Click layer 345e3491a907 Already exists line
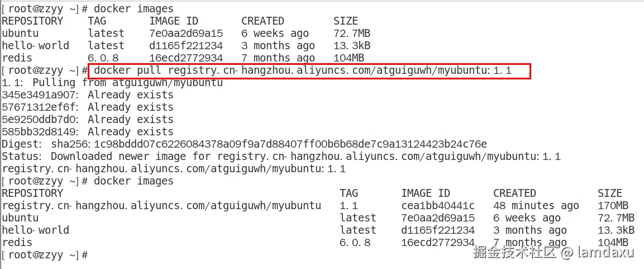 [x=88, y=95]
